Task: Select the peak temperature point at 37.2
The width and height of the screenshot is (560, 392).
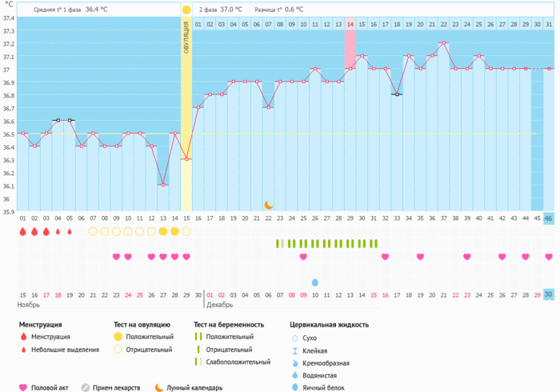Action: tap(444, 43)
